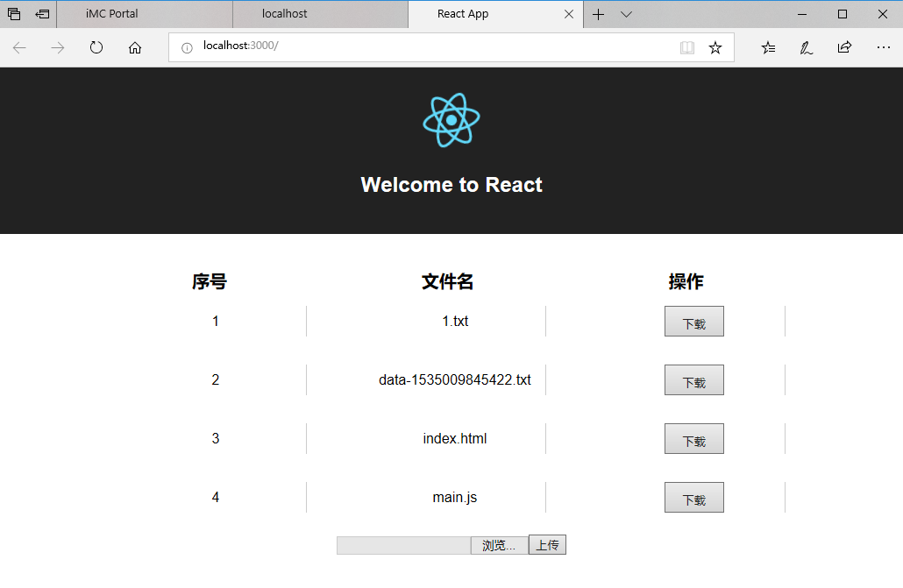Click the 文件名 column header

pyautogui.click(x=447, y=281)
